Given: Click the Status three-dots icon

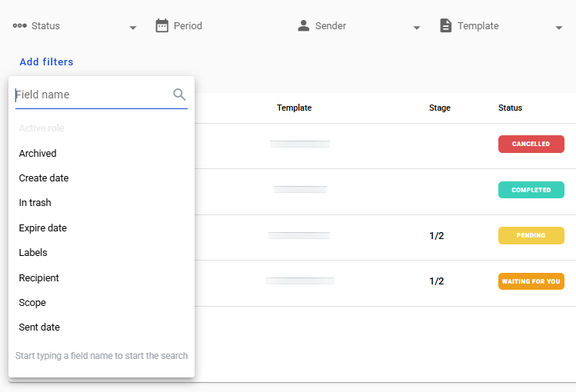Looking at the screenshot, I should click(20, 26).
